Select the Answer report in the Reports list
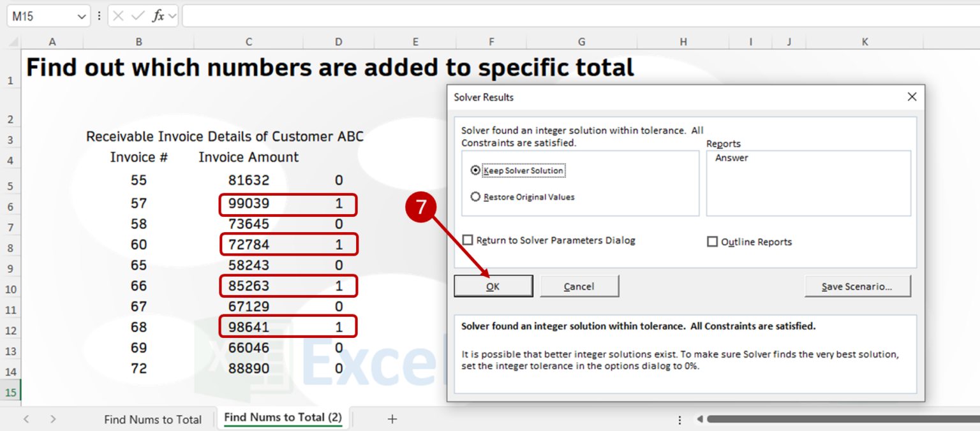Screen dimensions: 980x431 (731, 157)
